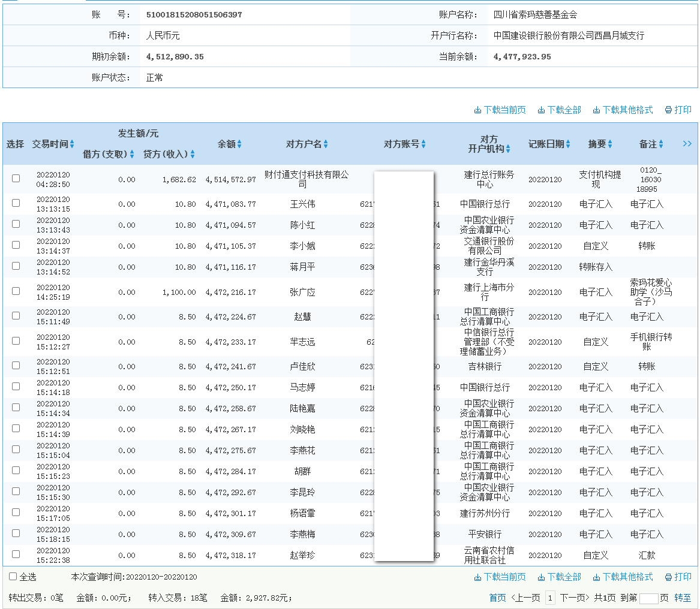Viewport: 700px width, 609px height.
Task: Click current balance 4,477,923.95
Action: (522, 57)
